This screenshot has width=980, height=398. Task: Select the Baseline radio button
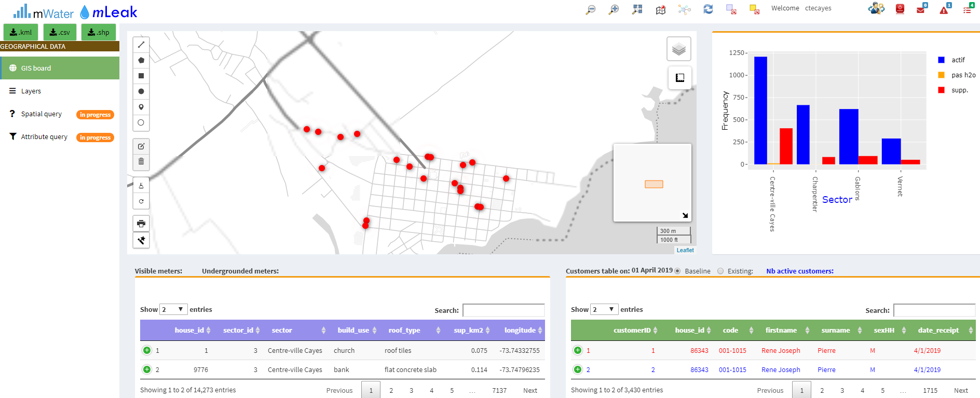pos(677,271)
